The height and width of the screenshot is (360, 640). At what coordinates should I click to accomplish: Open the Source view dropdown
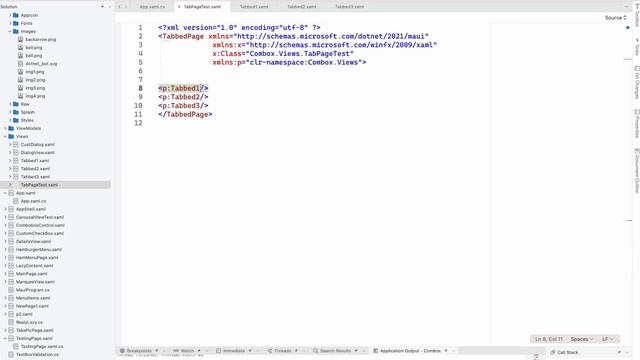click(616, 18)
